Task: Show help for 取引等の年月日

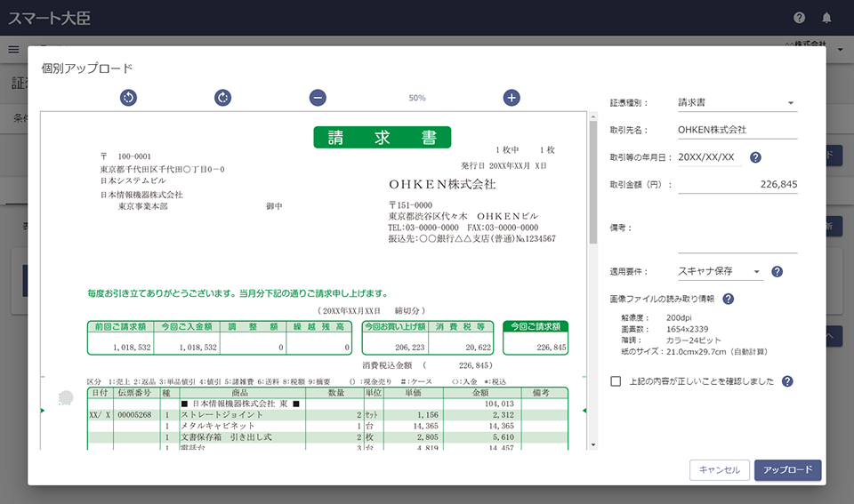Action: [x=755, y=157]
